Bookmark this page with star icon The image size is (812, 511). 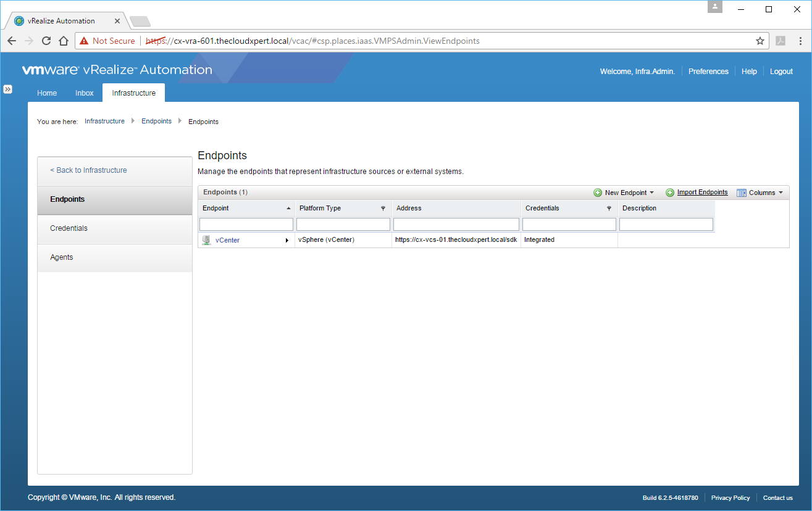pos(760,41)
